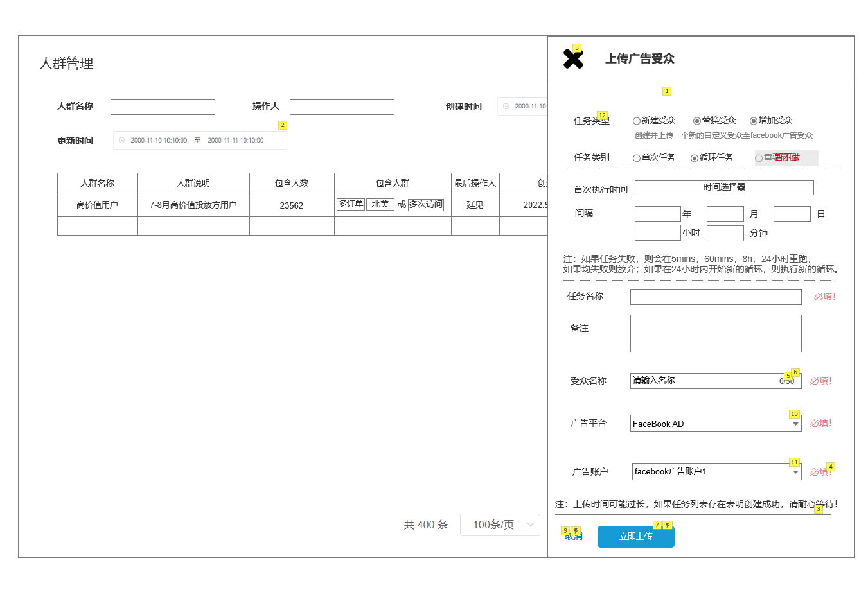868x590 pixels.
Task: Click the 多订单 tag in the table row
Action: [x=351, y=204]
